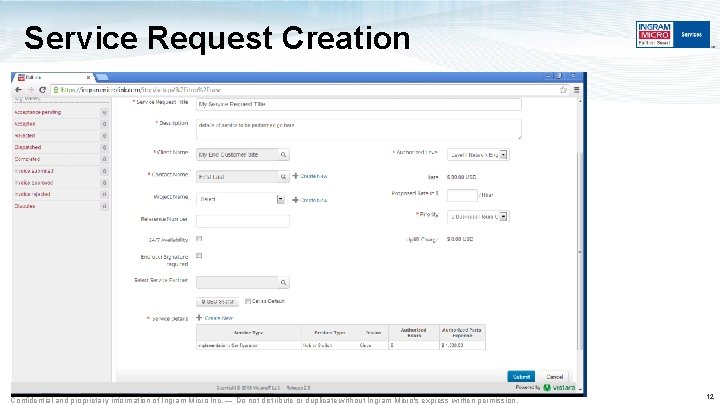Click plus icon beside Contact Name Create New
720x405 pixels.
click(295, 176)
